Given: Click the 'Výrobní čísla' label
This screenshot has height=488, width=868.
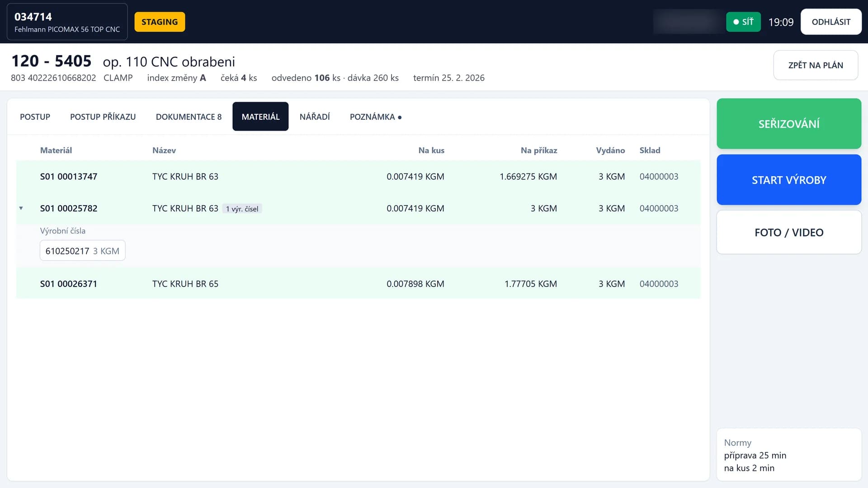Looking at the screenshot, I should 63,231.
